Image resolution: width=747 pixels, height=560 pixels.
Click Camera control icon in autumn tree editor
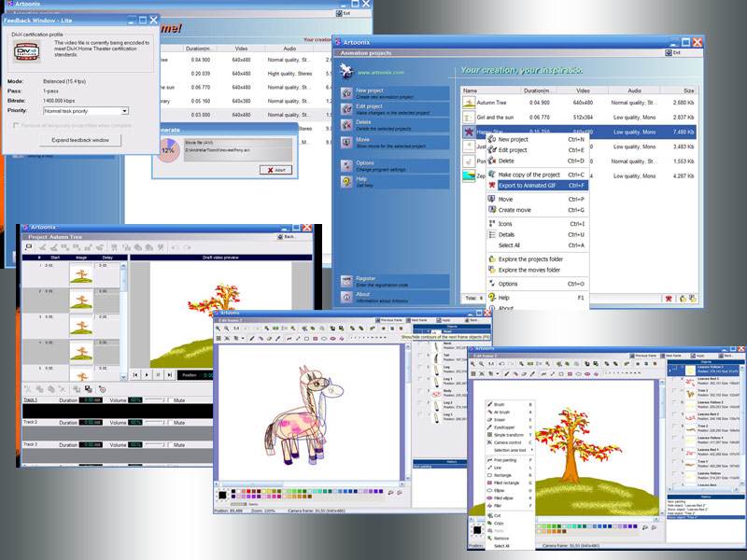(482, 374)
